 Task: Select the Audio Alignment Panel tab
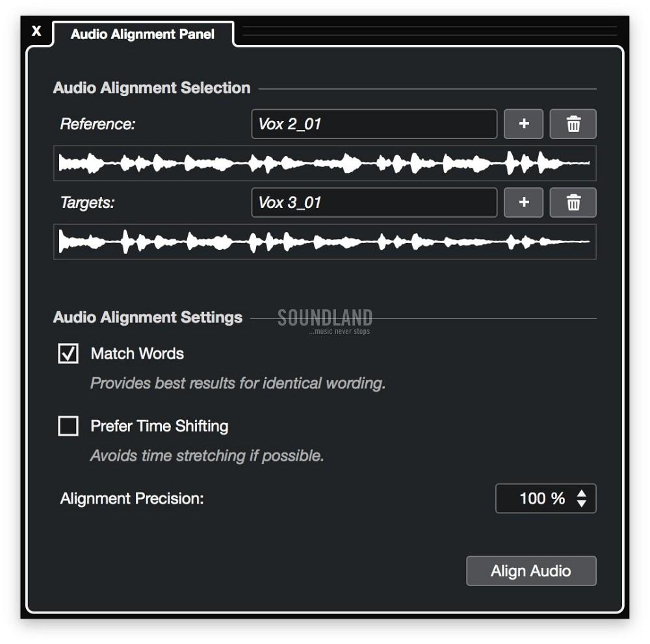click(142, 34)
